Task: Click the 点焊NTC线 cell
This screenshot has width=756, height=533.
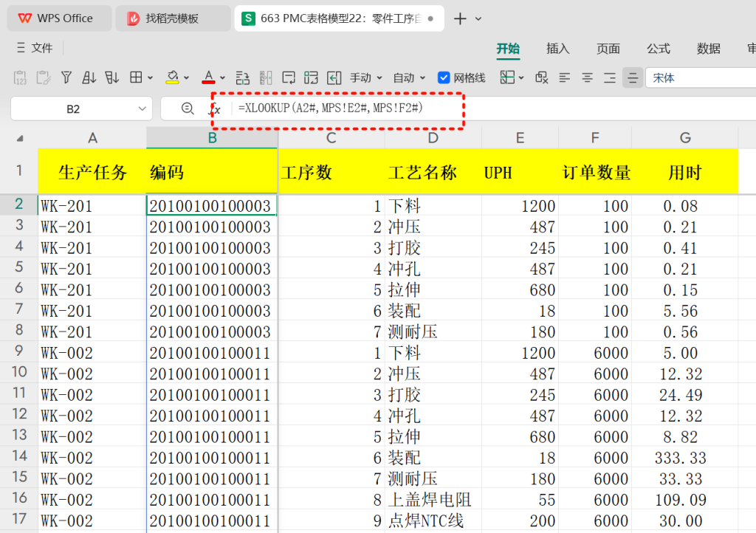Action: (x=433, y=520)
